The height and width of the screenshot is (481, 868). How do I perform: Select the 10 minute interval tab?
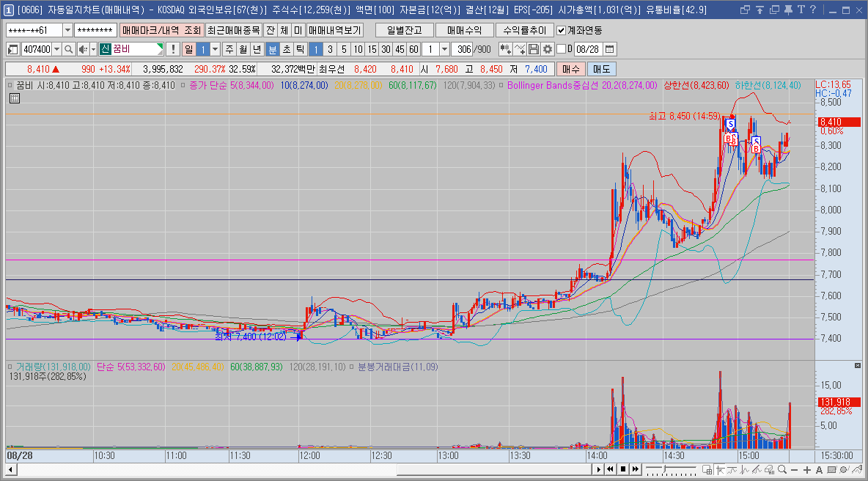point(358,49)
